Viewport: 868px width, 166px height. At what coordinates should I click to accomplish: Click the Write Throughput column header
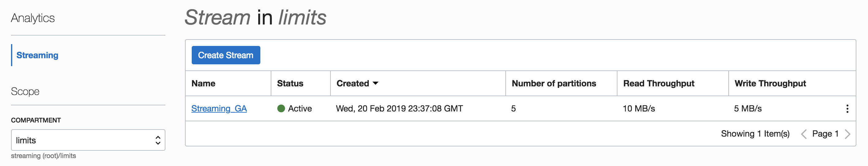(x=770, y=84)
